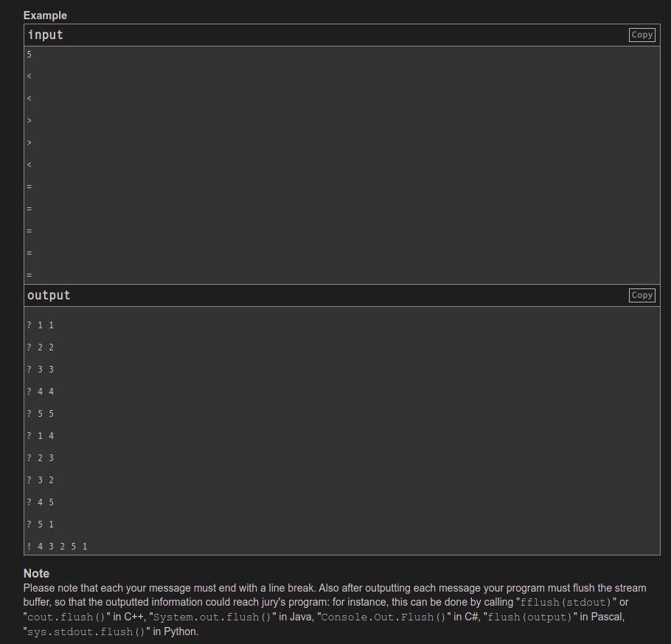Click output line '? 5 5'
Screen dimensions: 671x644
pos(41,414)
